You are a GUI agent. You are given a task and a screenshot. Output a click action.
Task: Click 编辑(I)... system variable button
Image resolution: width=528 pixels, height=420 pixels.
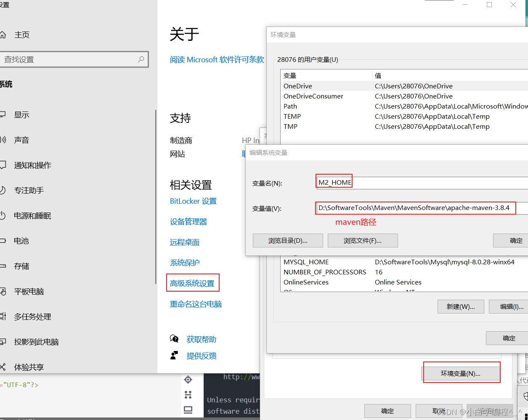tap(509, 307)
